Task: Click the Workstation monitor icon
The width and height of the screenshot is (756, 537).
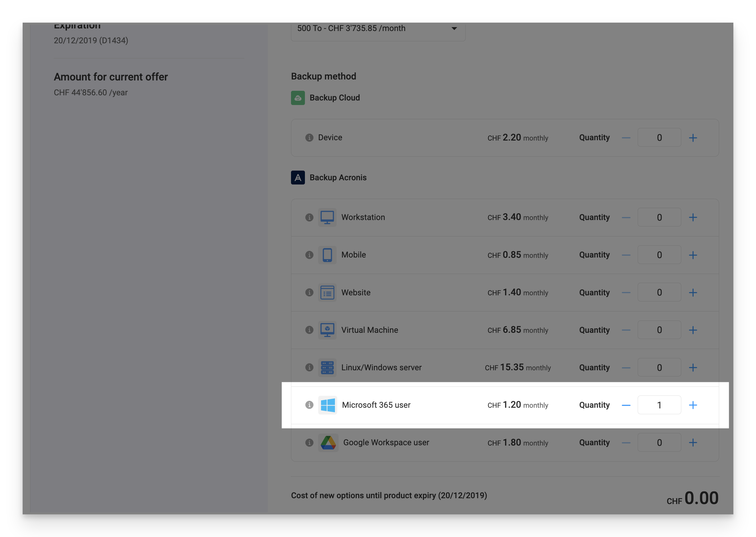Action: [x=327, y=217]
